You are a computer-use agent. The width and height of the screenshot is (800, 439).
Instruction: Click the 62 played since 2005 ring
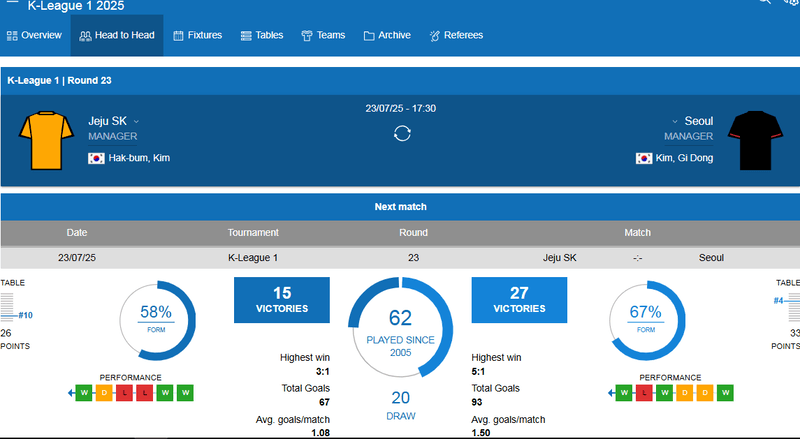[401, 328]
